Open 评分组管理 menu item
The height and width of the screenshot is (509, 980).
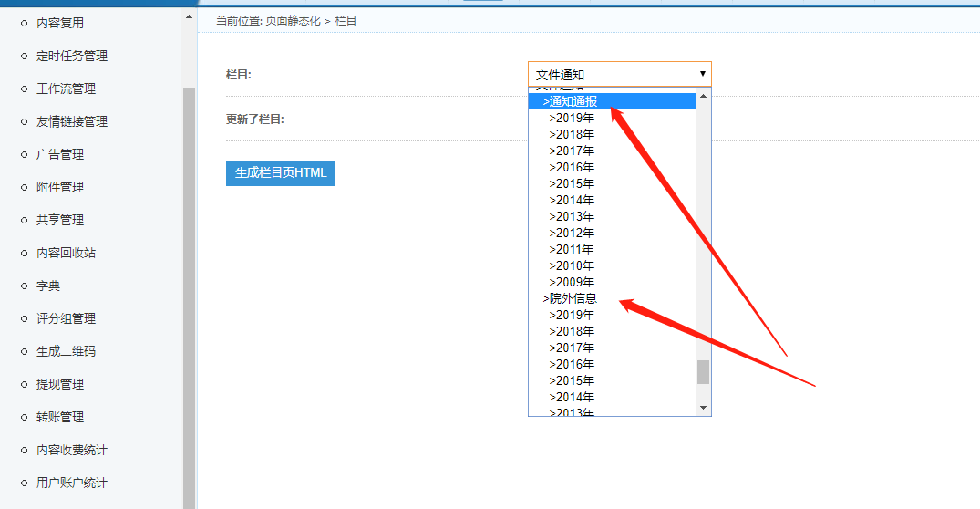click(x=66, y=318)
